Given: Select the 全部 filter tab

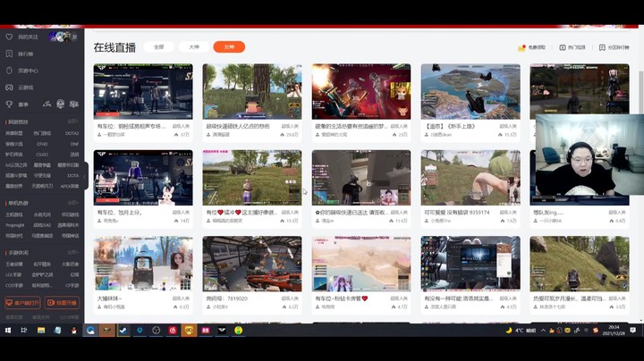Looking at the screenshot, I should [x=158, y=46].
